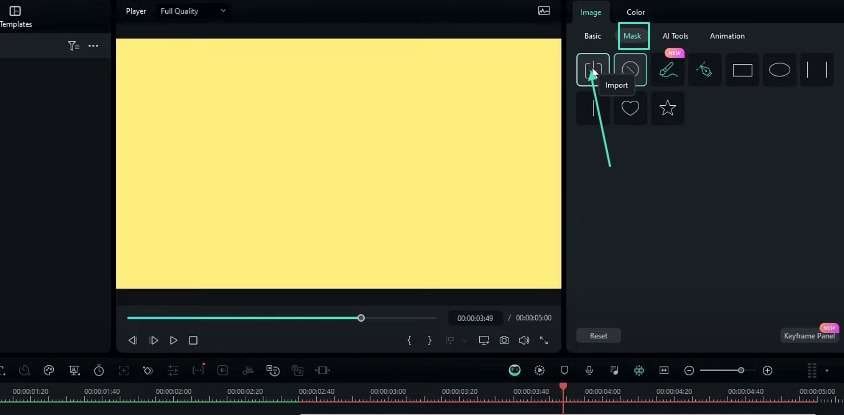The image size is (844, 415).
Task: Click the audio meter bars icon
Action: [812, 370]
